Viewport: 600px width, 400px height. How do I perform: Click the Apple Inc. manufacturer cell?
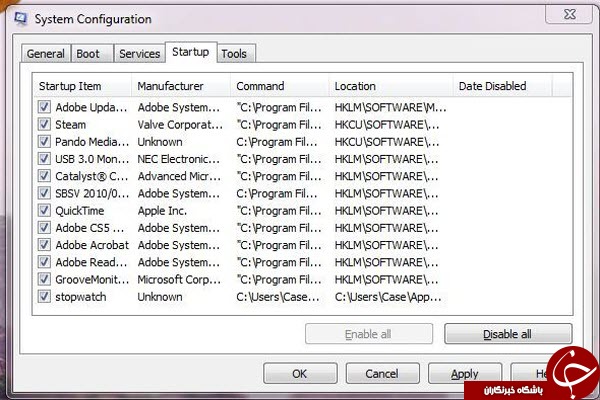pos(162,211)
